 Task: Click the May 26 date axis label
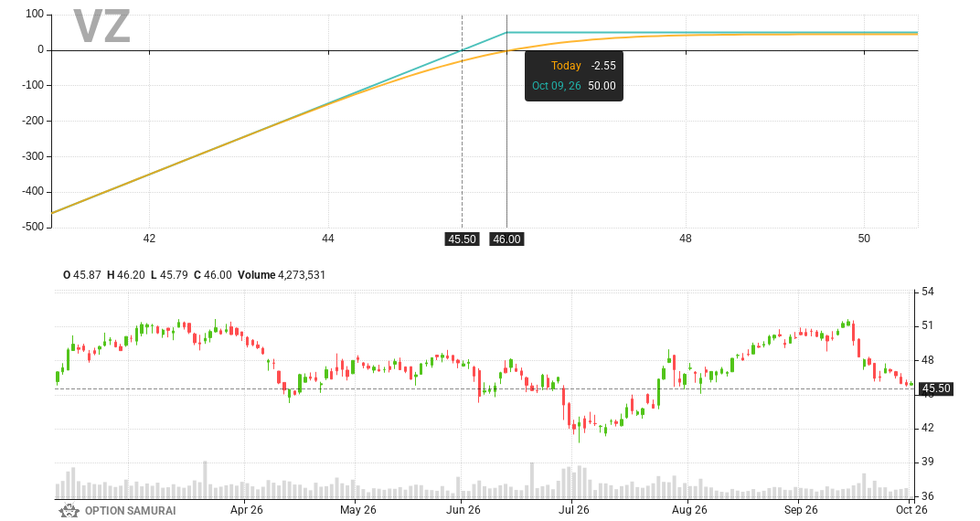358,510
